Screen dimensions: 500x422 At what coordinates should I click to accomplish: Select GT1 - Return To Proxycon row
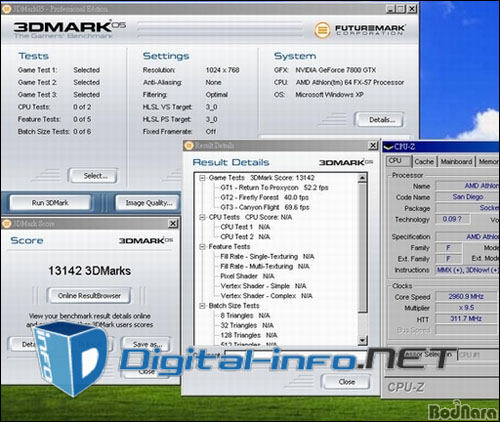(x=274, y=188)
